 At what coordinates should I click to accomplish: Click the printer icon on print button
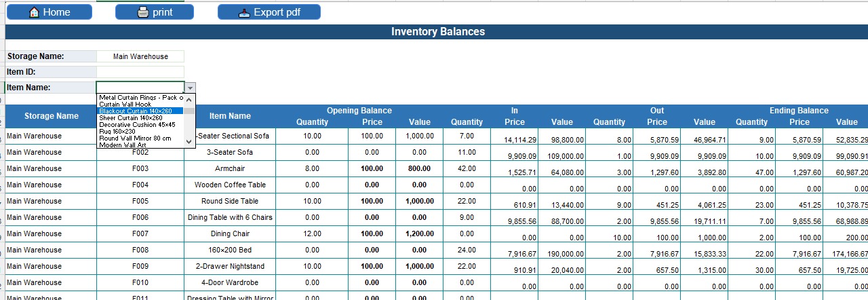pyautogui.click(x=142, y=12)
